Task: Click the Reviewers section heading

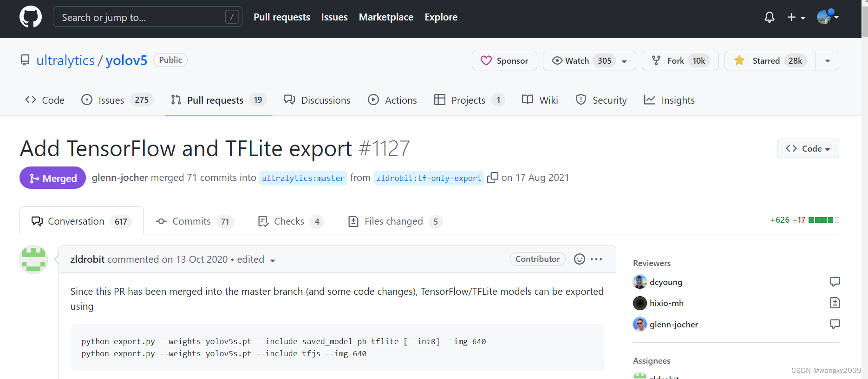Action: coord(652,263)
